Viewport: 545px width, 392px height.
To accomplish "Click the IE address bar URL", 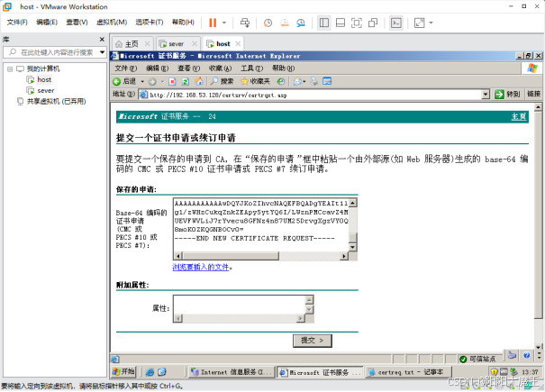I will pos(218,95).
